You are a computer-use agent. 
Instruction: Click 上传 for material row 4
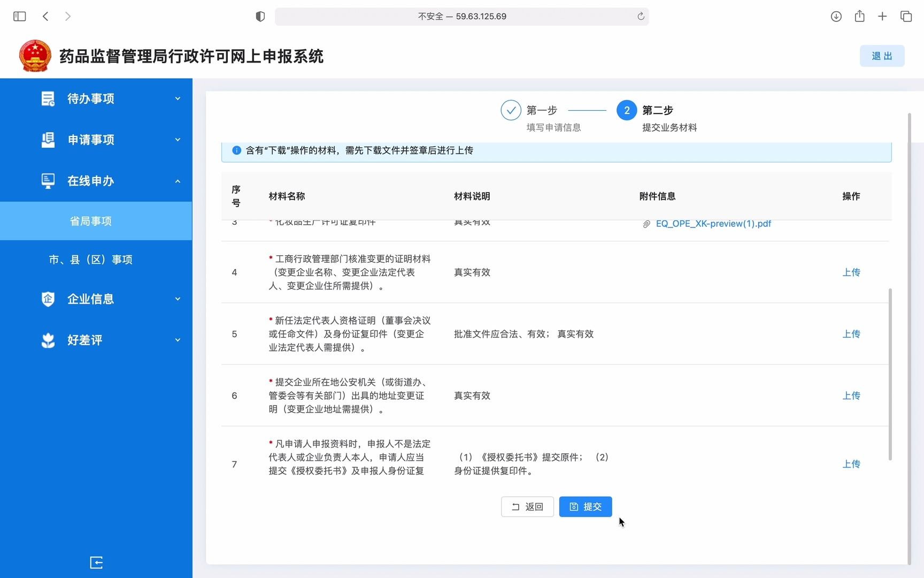851,272
